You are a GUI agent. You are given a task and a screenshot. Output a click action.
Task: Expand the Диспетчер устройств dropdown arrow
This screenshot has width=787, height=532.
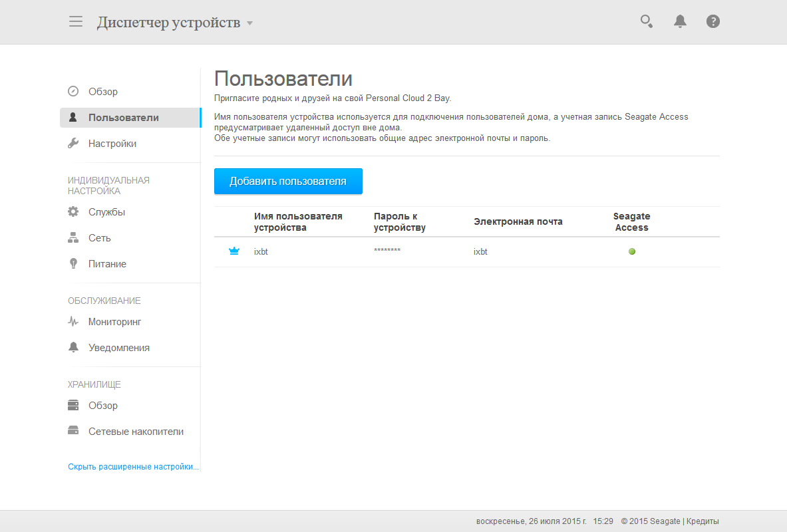pyautogui.click(x=250, y=23)
